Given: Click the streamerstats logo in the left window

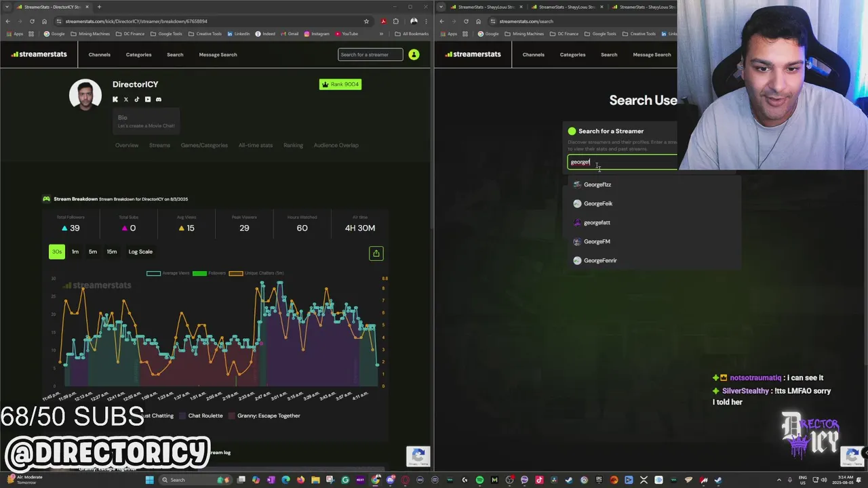Looking at the screenshot, I should click(39, 54).
